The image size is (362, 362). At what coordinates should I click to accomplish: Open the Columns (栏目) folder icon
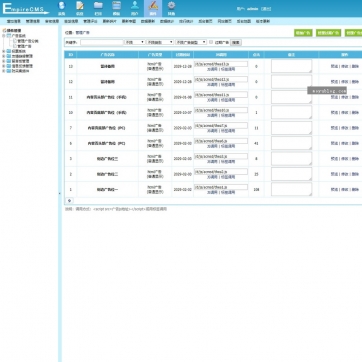(98, 8)
